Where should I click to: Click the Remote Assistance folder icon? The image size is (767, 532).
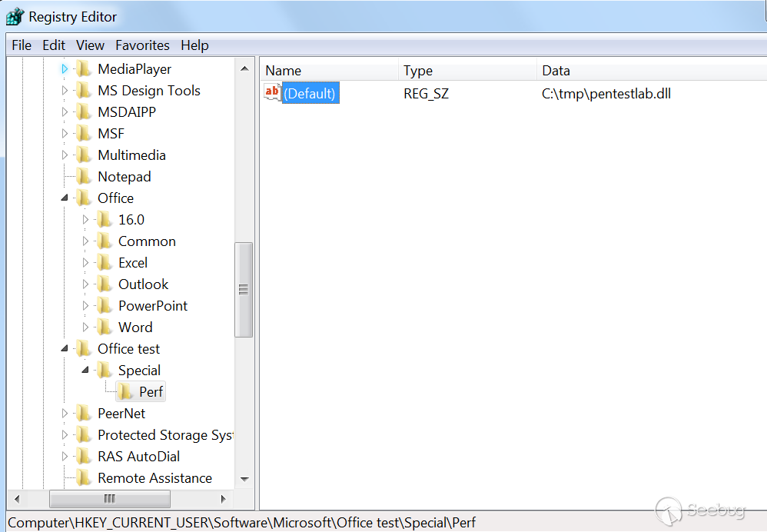tap(84, 478)
